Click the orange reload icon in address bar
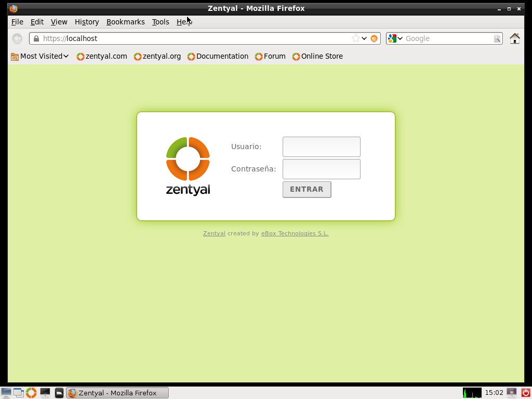532x399 pixels. pyautogui.click(x=374, y=38)
